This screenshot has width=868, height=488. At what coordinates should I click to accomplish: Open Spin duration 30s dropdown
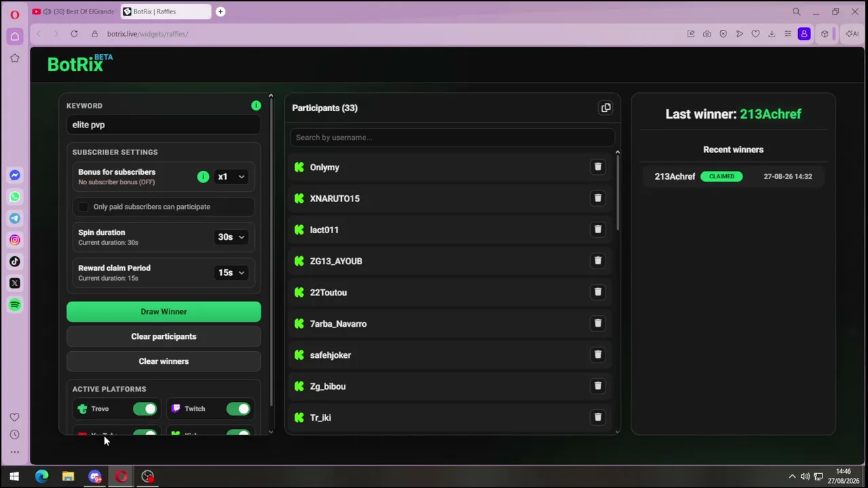pos(231,237)
